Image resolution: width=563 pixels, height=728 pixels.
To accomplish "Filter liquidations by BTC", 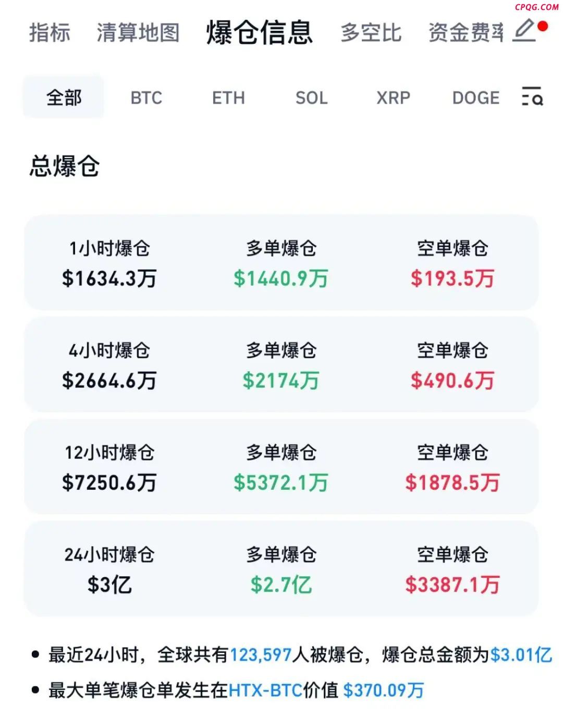I will pyautogui.click(x=146, y=98).
